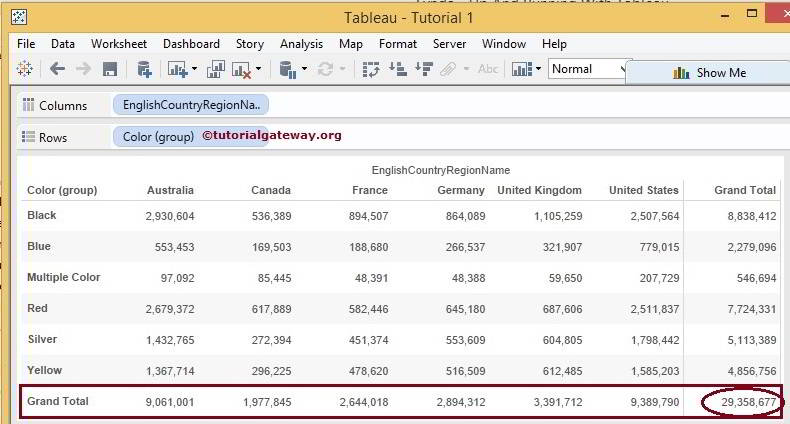Open the Server menu
The width and height of the screenshot is (790, 424).
coord(449,44)
